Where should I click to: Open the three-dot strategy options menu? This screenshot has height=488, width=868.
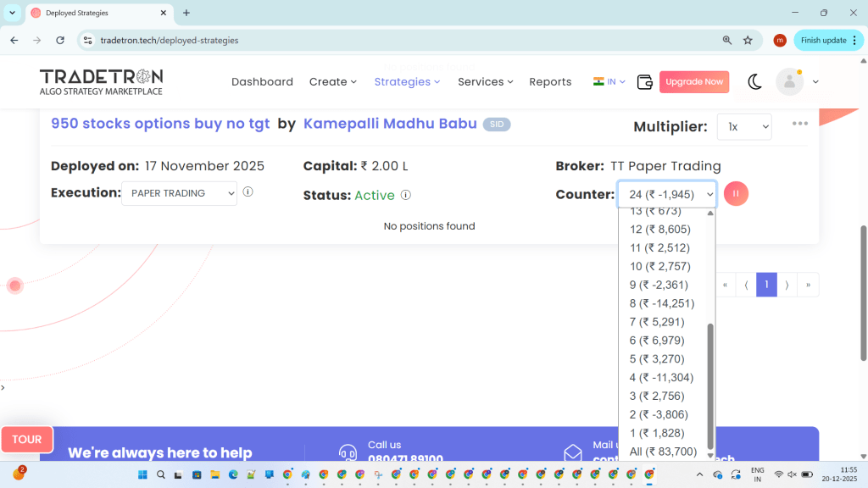[x=799, y=124]
